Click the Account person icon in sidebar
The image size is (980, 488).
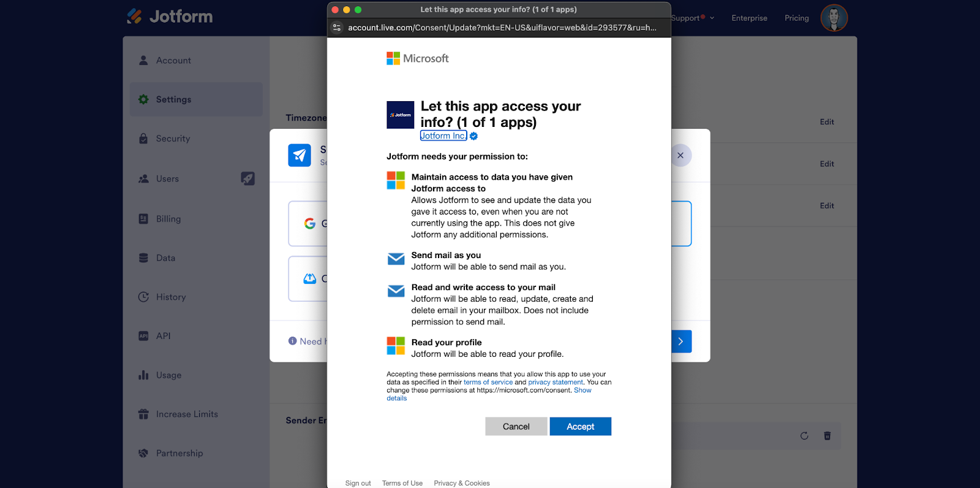point(143,60)
